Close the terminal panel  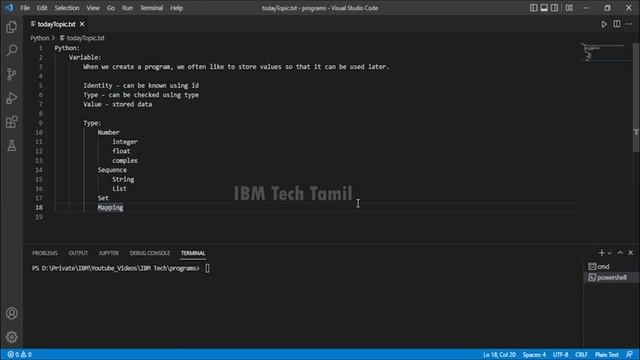pyautogui.click(x=631, y=253)
